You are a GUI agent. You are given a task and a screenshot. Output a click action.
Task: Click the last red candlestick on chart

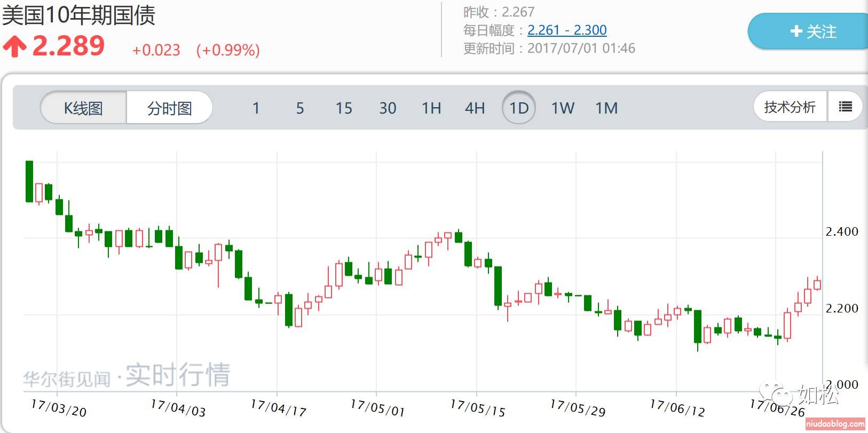click(x=817, y=284)
